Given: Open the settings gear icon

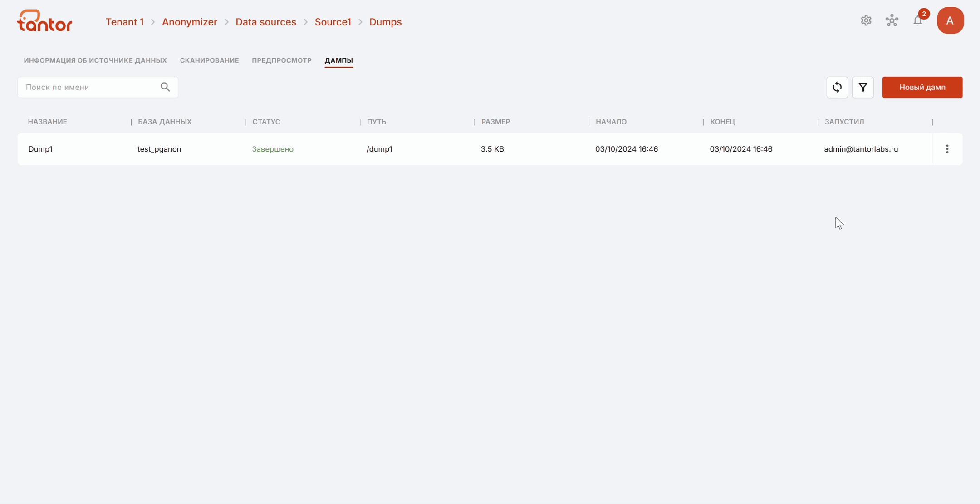Looking at the screenshot, I should click(866, 20).
